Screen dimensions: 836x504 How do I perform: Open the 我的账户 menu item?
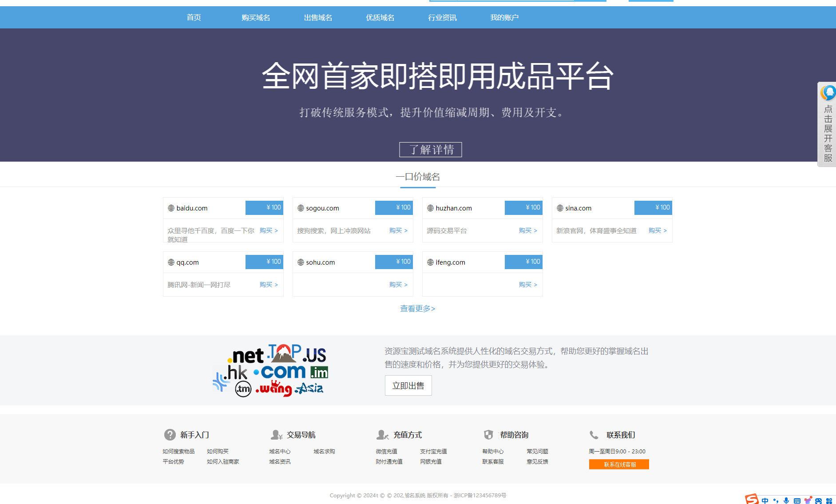[504, 17]
